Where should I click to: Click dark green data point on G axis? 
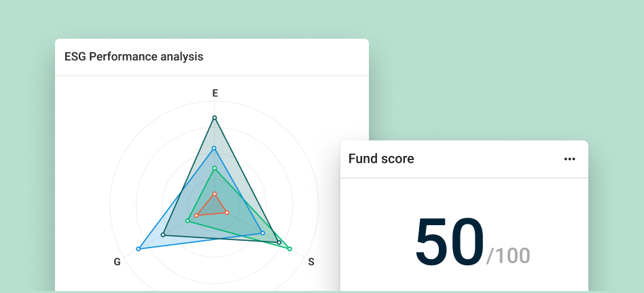tap(163, 235)
